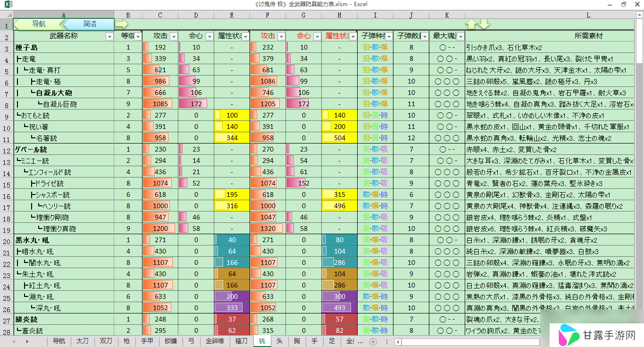Switch to the 弓 sheet tab
The width and height of the screenshot is (644, 347).
coord(191,341)
